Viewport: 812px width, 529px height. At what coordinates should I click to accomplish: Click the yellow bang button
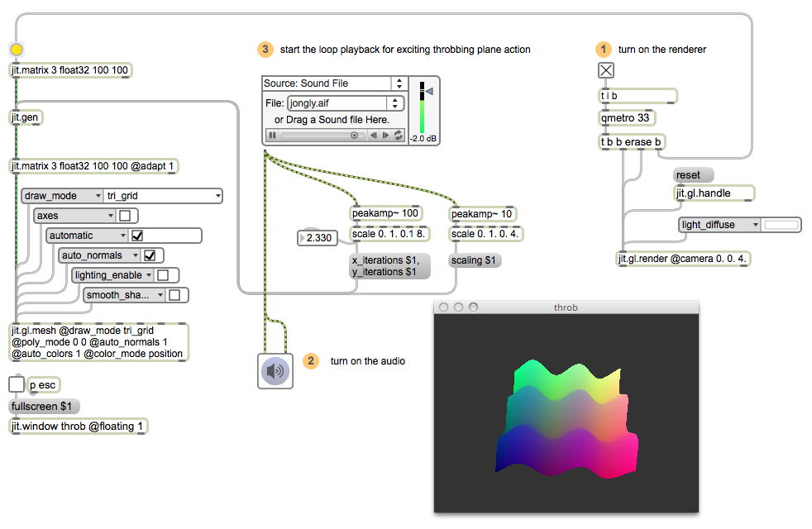pyautogui.click(x=17, y=50)
